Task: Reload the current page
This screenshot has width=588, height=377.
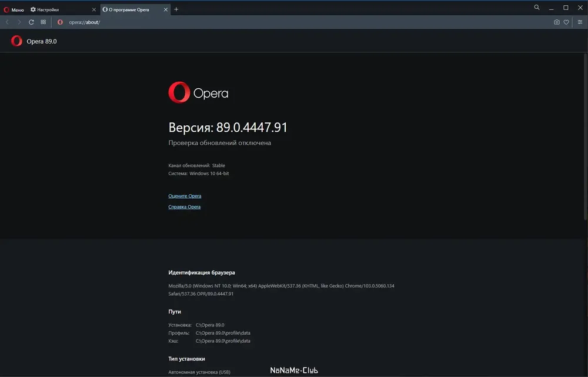Action: 31,22
